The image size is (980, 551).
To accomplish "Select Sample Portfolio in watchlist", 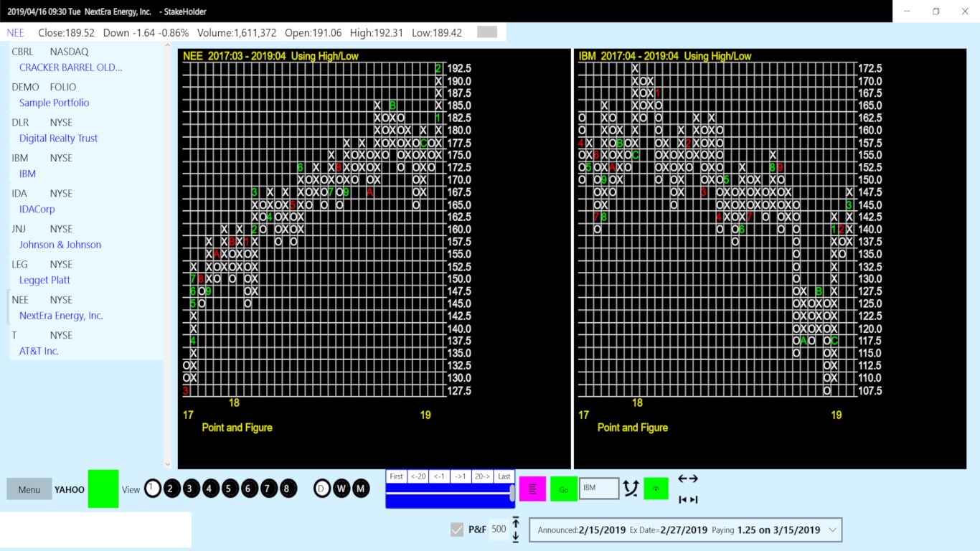I will coord(55,103).
